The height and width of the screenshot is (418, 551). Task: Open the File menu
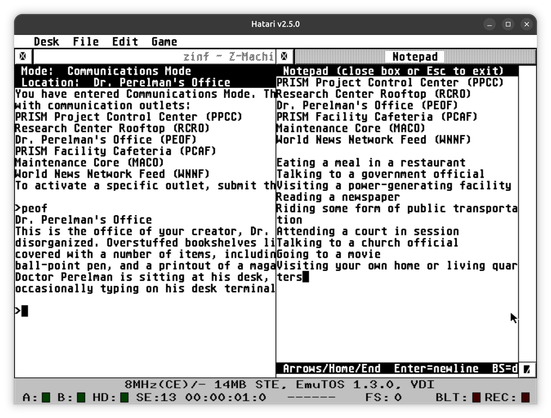[86, 41]
